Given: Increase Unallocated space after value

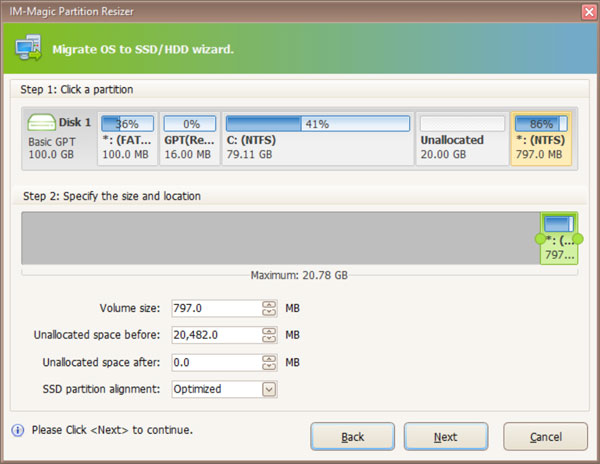Looking at the screenshot, I should point(269,358).
